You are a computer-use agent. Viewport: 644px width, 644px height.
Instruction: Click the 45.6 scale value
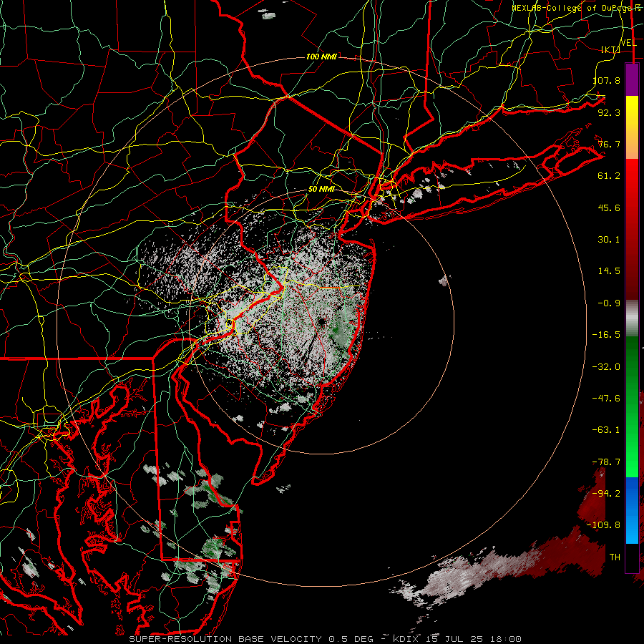pyautogui.click(x=609, y=208)
